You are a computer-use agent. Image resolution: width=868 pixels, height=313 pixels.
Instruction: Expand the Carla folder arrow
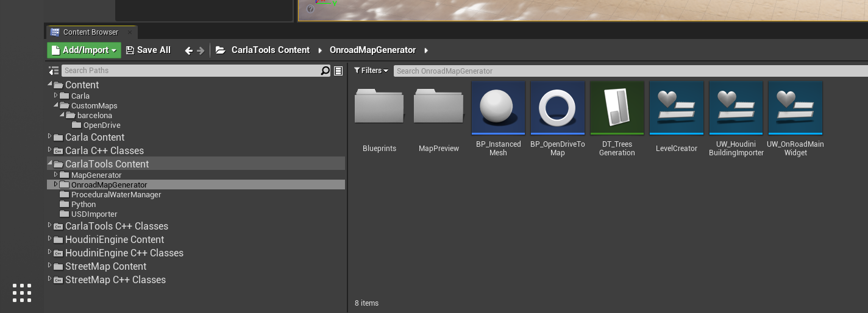(56, 96)
